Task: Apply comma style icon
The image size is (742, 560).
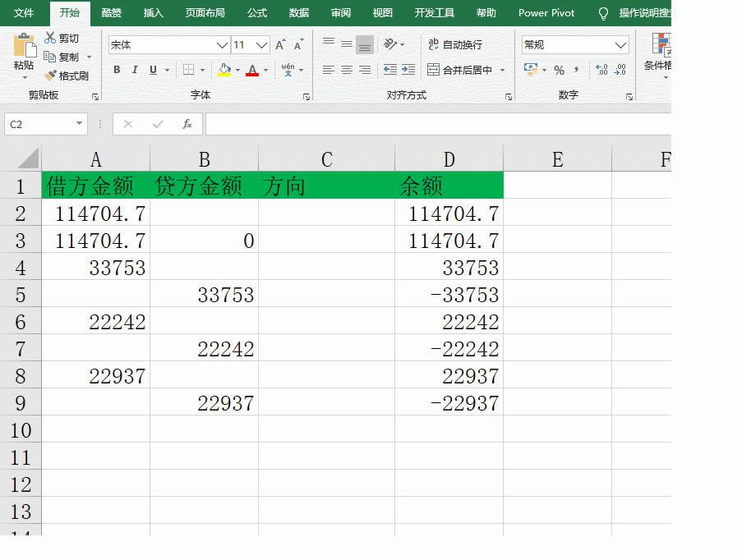Action: click(x=576, y=71)
